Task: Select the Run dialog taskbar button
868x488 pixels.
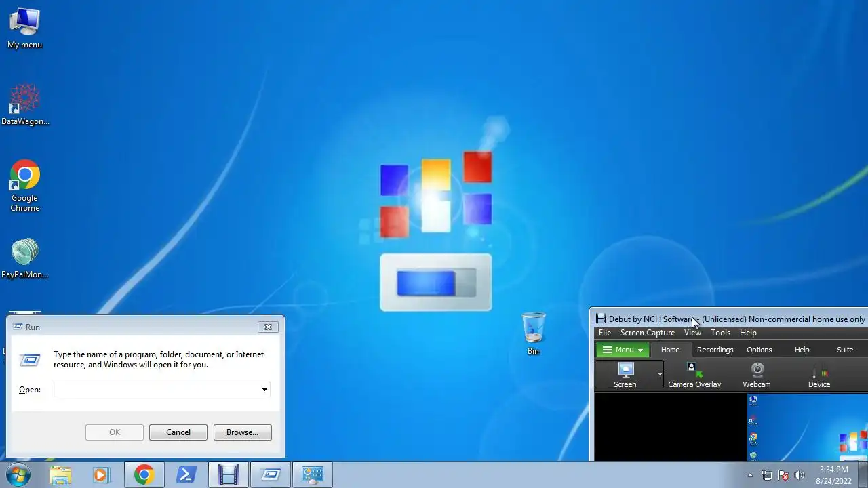Action: point(271,475)
